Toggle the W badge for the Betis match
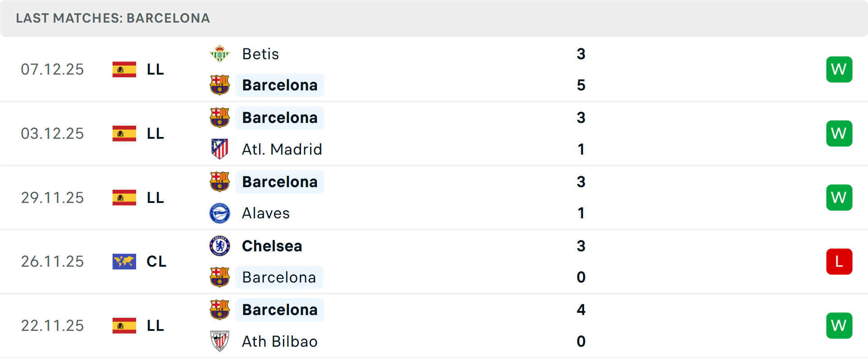868x358 pixels. tap(839, 69)
